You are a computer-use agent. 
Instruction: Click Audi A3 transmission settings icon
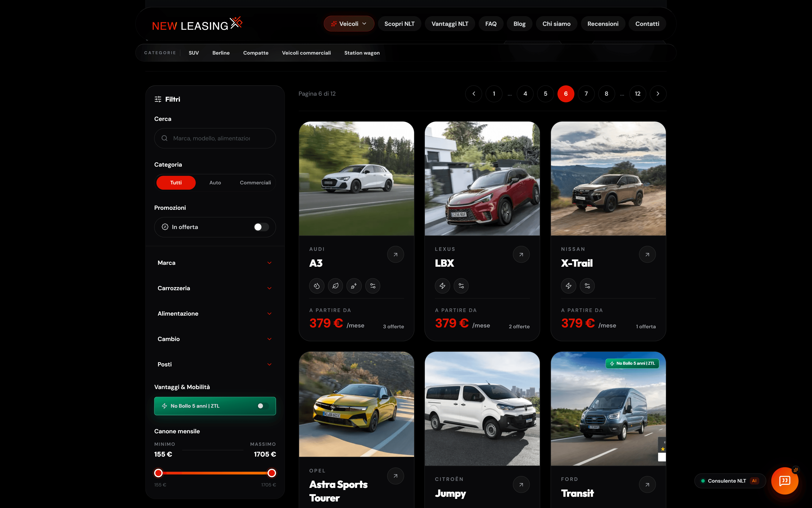tap(373, 286)
